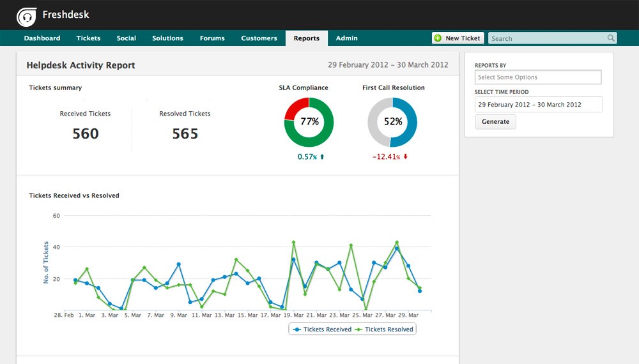Click the search magnifier icon
The width and height of the screenshot is (639, 364).
611,38
